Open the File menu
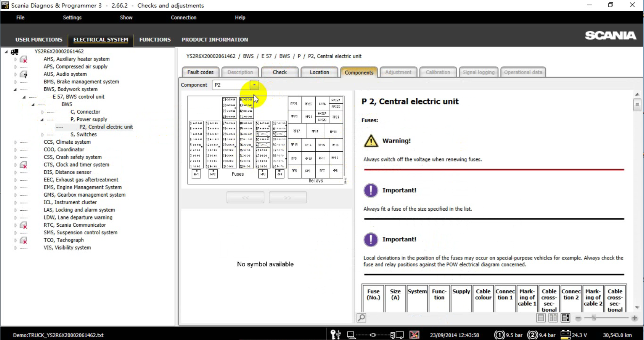Screen dimensions: 644x340 coord(20,18)
